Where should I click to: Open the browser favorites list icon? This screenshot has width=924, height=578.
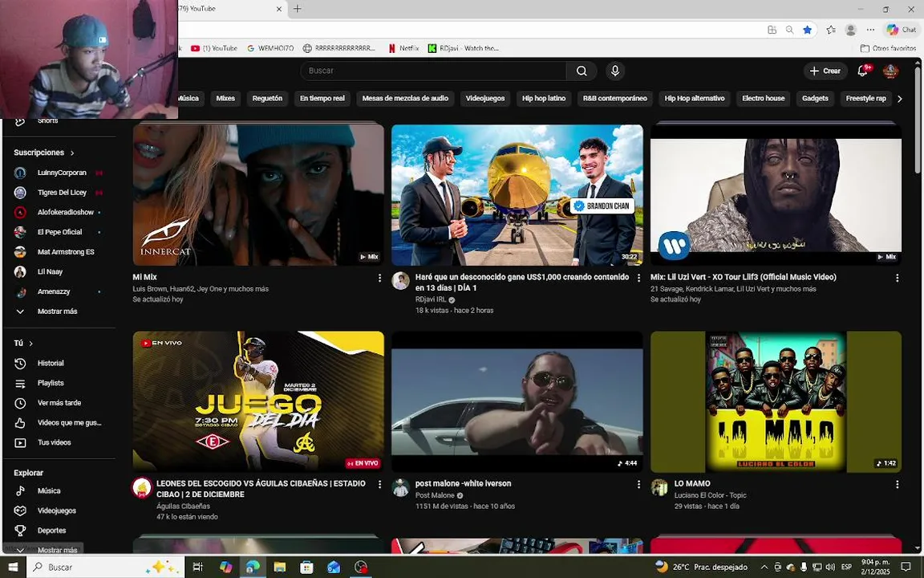pos(831,30)
